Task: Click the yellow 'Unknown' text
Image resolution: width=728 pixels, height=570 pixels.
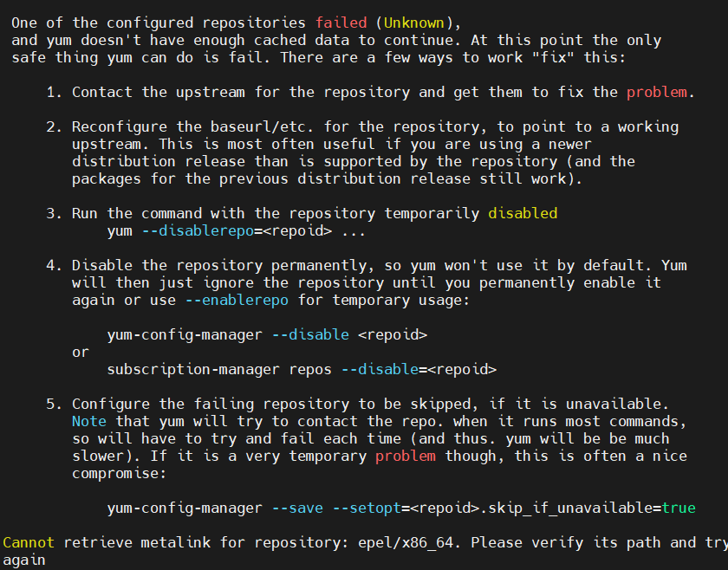Action: click(x=413, y=23)
